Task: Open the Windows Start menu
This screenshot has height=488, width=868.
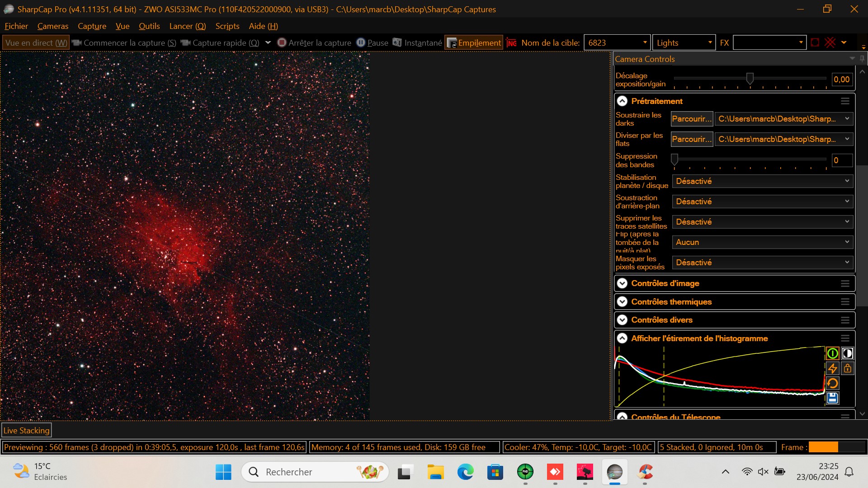Action: point(223,472)
